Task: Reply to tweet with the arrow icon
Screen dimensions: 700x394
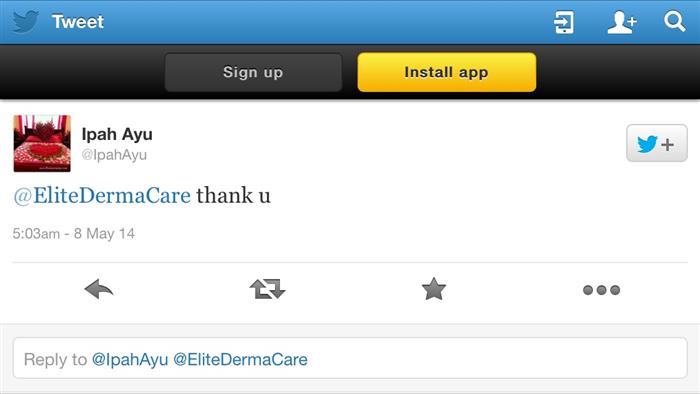Action: [99, 289]
